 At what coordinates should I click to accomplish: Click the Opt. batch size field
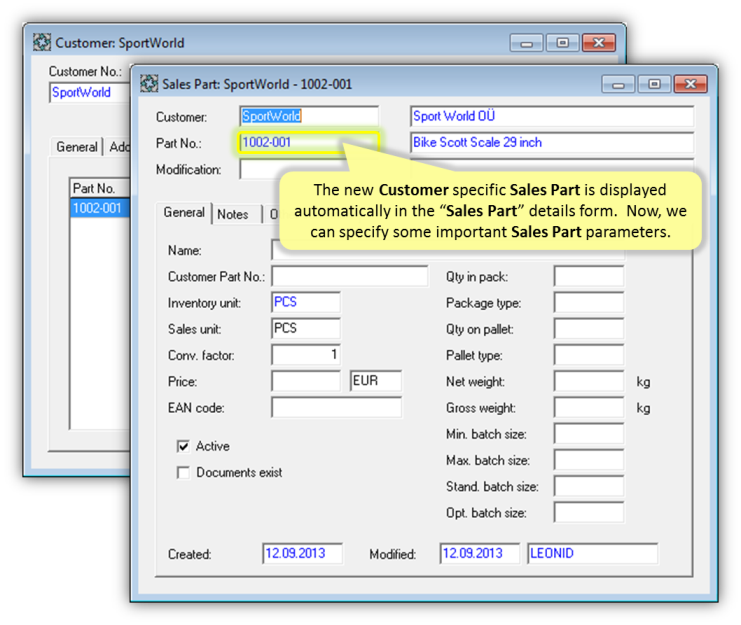tap(589, 513)
